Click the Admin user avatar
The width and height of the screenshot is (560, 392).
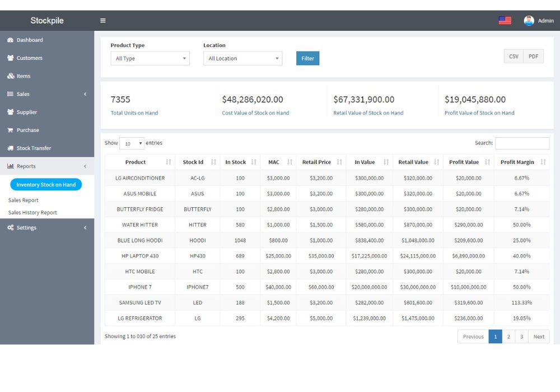click(529, 21)
